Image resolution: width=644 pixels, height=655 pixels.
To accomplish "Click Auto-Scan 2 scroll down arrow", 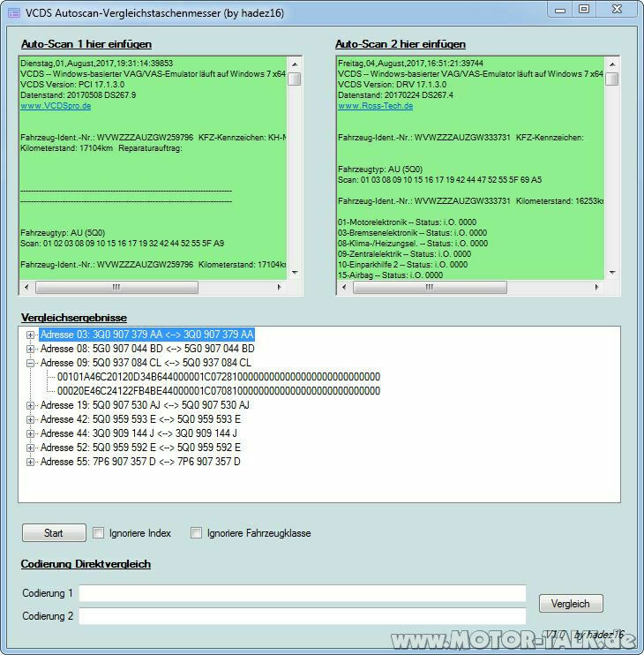I will [612, 273].
